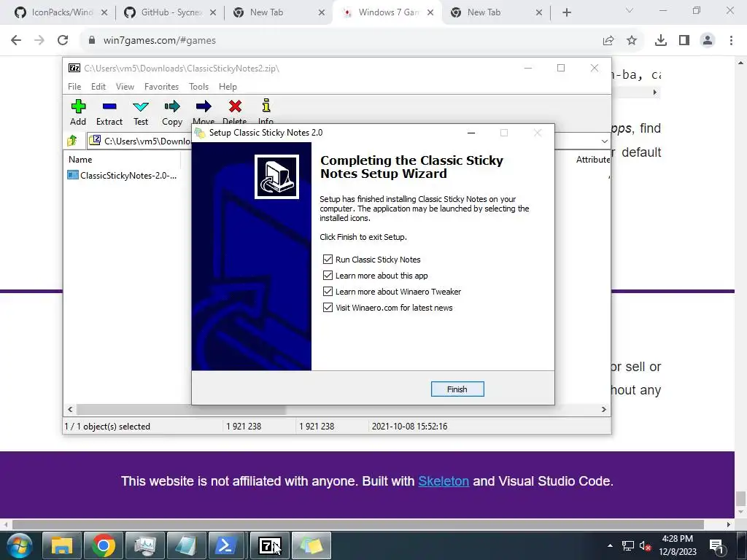747x560 pixels.
Task: Click the muted volume tray icon
Action: pos(645,546)
